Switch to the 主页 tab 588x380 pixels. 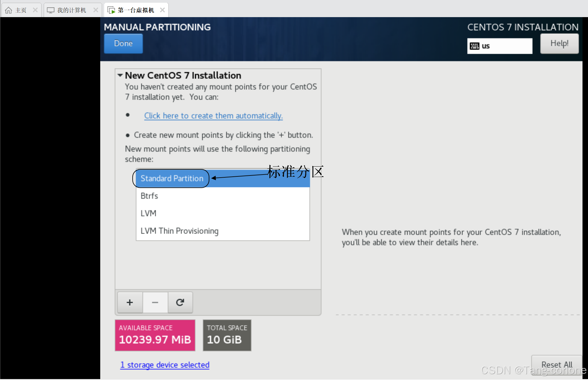21,10
